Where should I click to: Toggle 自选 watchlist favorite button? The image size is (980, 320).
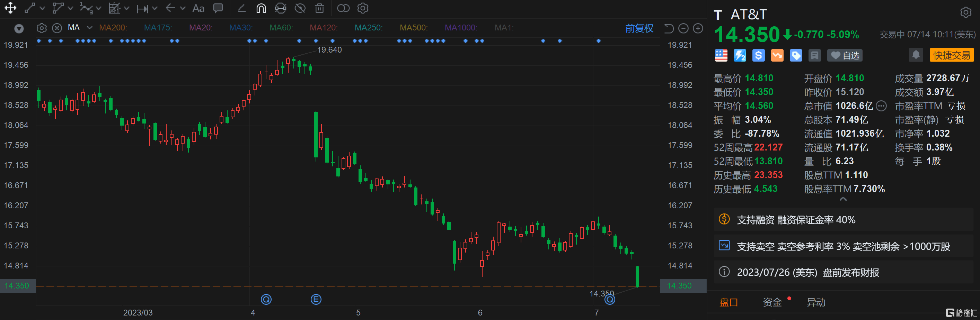pyautogui.click(x=845, y=55)
